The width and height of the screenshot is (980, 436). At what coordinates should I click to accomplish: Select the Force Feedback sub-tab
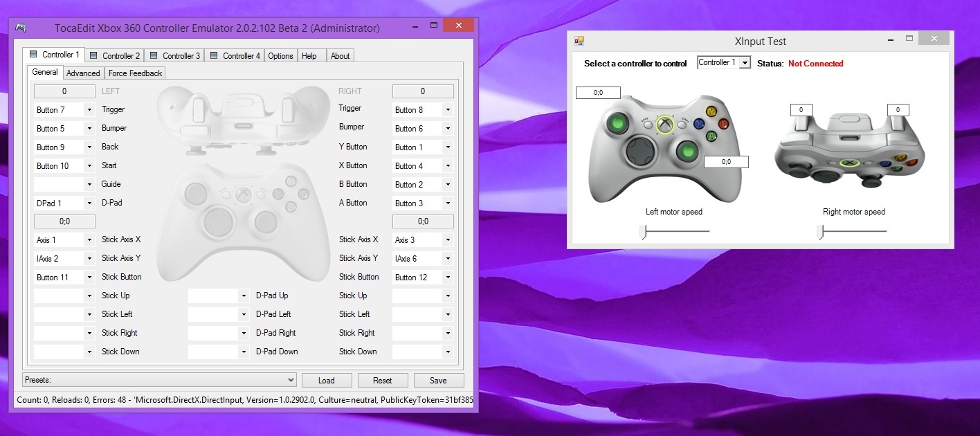pos(136,73)
